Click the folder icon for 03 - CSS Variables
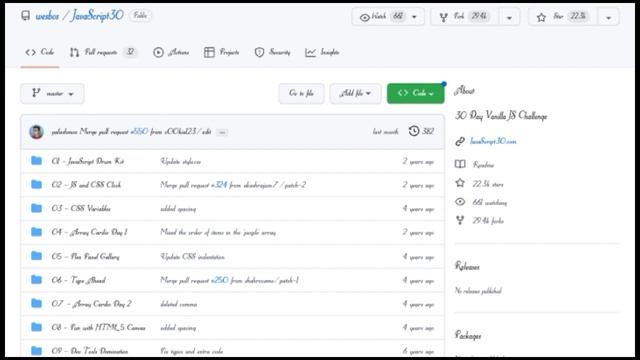 click(x=36, y=208)
